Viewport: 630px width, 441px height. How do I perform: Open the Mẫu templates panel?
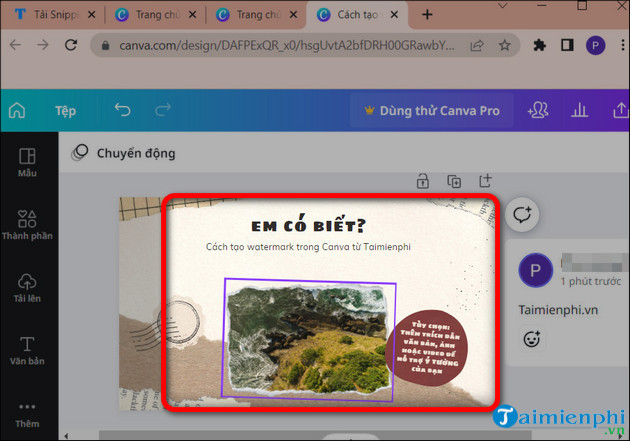pyautogui.click(x=27, y=162)
